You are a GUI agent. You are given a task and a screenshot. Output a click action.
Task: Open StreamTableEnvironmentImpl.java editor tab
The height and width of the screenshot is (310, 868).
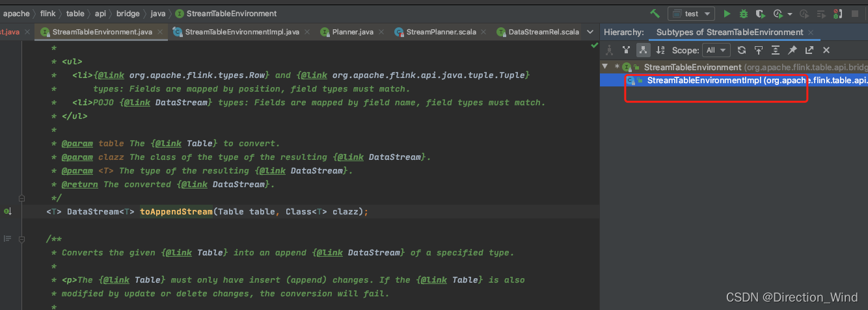pos(242,32)
